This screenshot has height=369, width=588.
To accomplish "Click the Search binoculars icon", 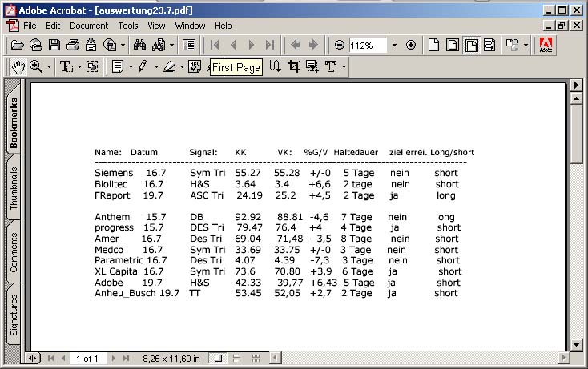I will [139, 46].
